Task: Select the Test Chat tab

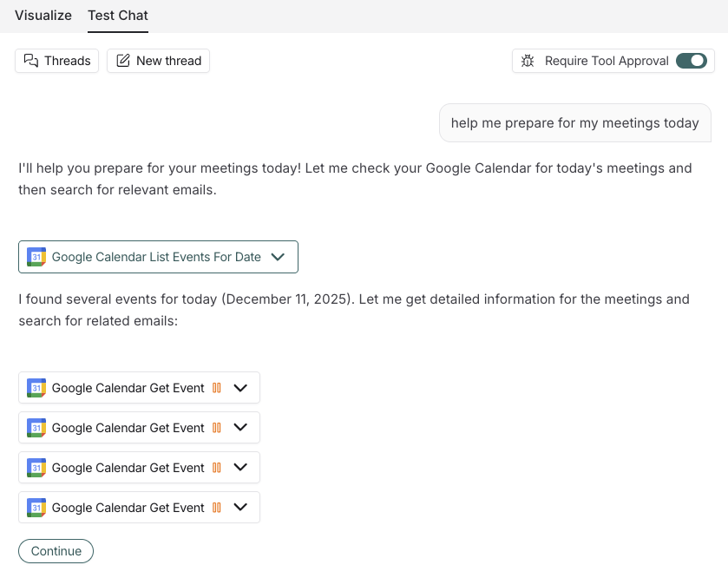Action: 117,16
